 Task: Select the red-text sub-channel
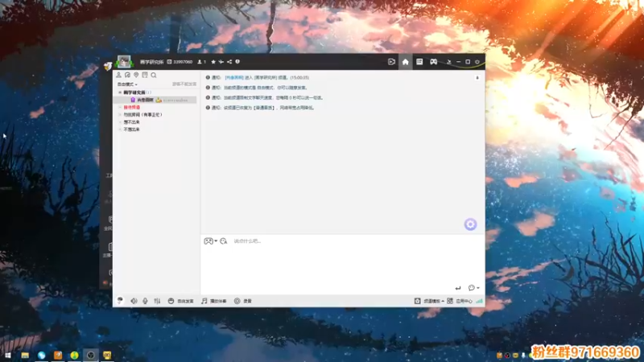click(131, 107)
